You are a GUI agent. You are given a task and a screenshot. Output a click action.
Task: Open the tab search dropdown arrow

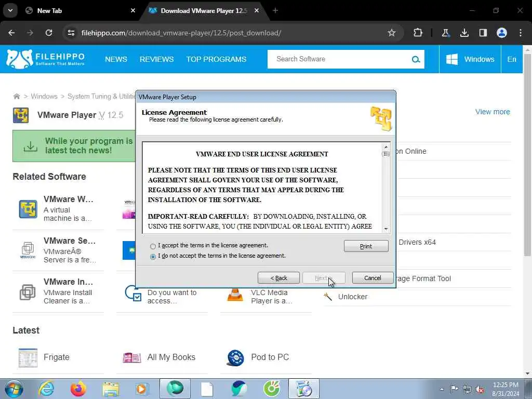tap(10, 10)
